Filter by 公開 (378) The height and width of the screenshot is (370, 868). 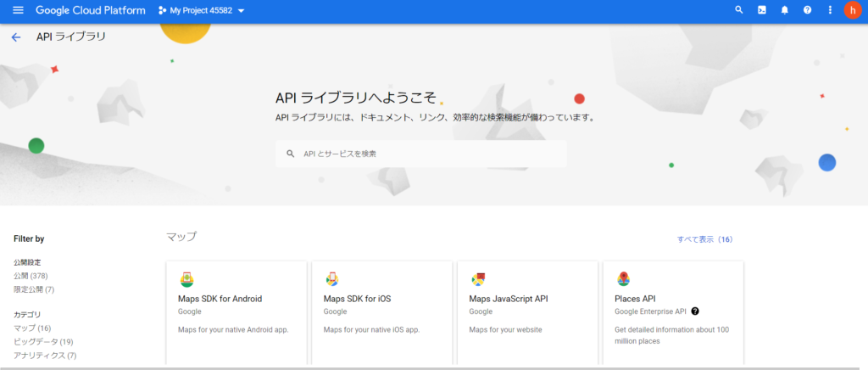31,276
